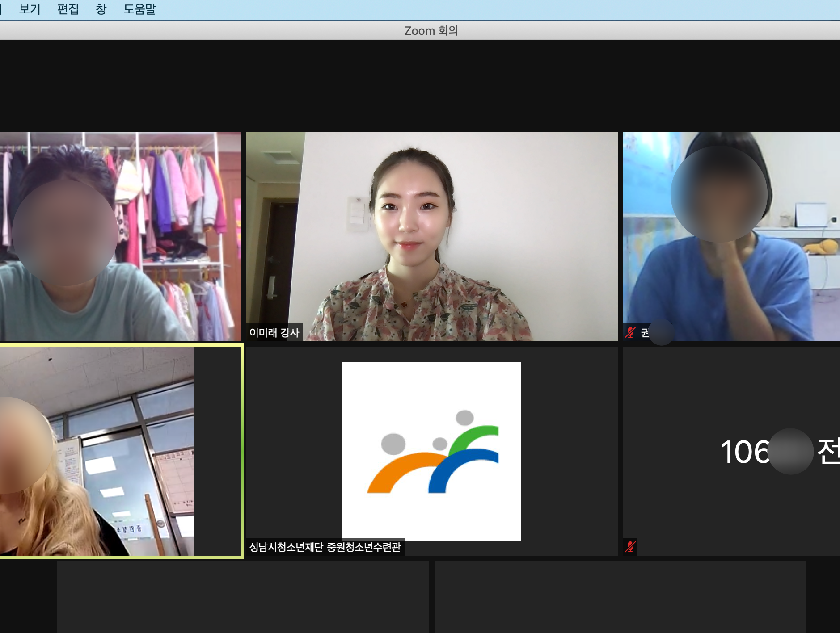This screenshot has width=840, height=633.
Task: Open the 창 menu
Action: (101, 9)
